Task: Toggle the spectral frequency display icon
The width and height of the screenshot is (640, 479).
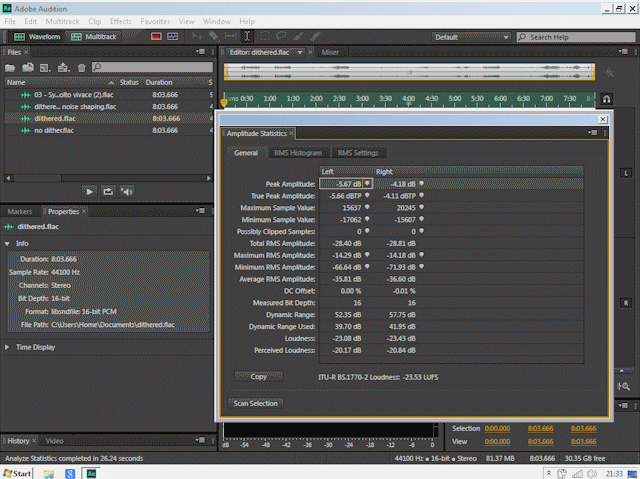Action: (x=156, y=36)
